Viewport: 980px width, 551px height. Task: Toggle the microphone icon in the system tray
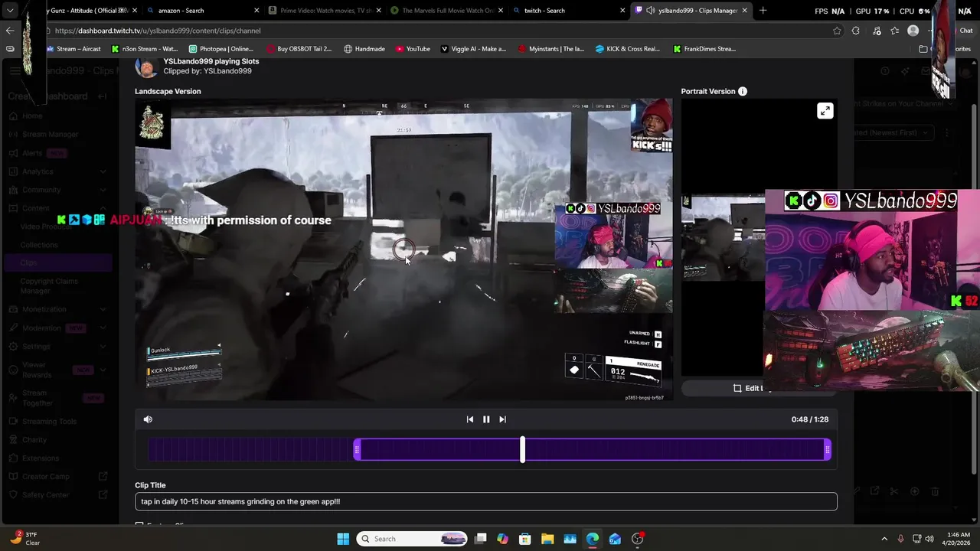click(900, 539)
